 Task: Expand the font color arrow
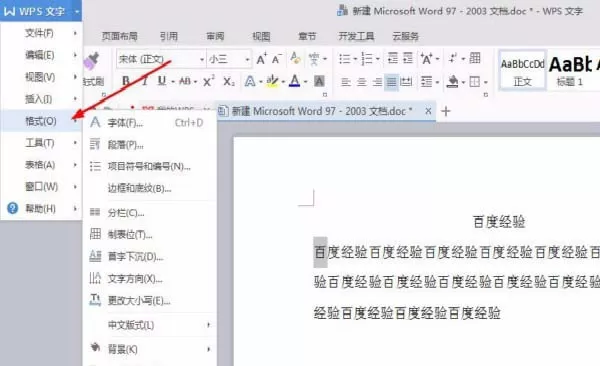(x=305, y=82)
